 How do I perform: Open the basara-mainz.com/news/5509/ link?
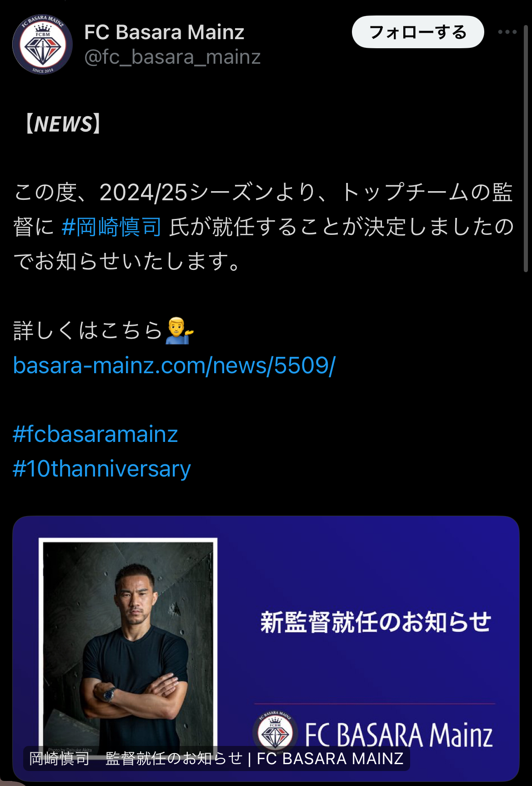[174, 365]
